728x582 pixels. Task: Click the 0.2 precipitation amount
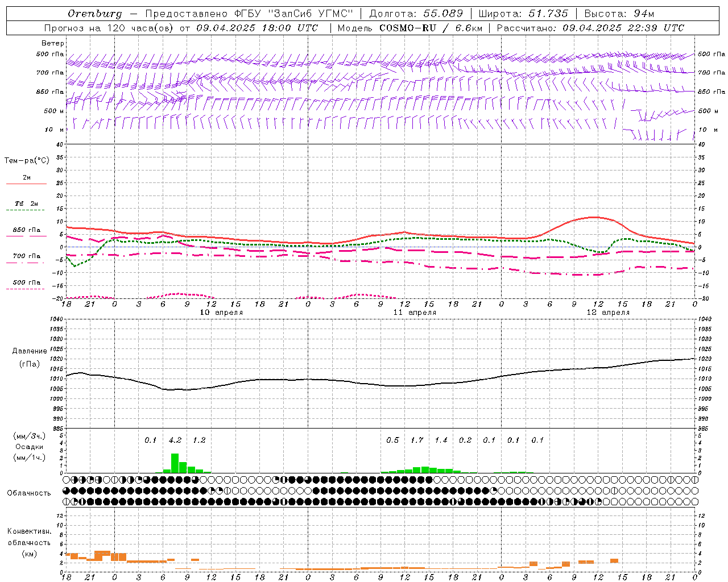(x=465, y=440)
